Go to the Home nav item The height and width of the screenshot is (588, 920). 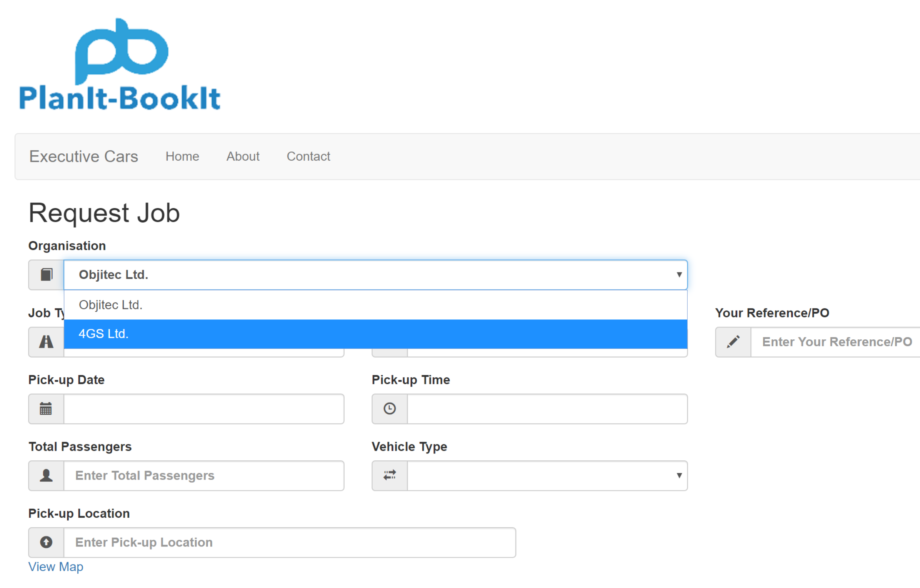pyautogui.click(x=182, y=156)
